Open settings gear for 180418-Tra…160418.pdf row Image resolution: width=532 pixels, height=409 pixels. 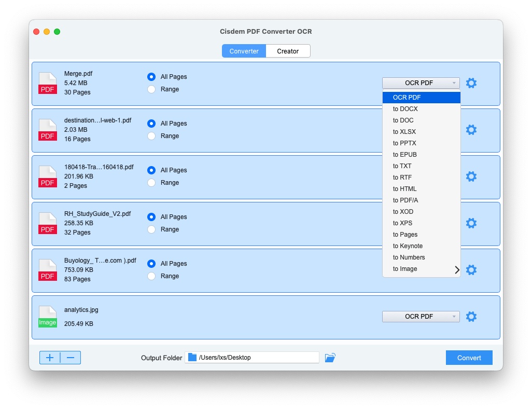click(x=471, y=176)
